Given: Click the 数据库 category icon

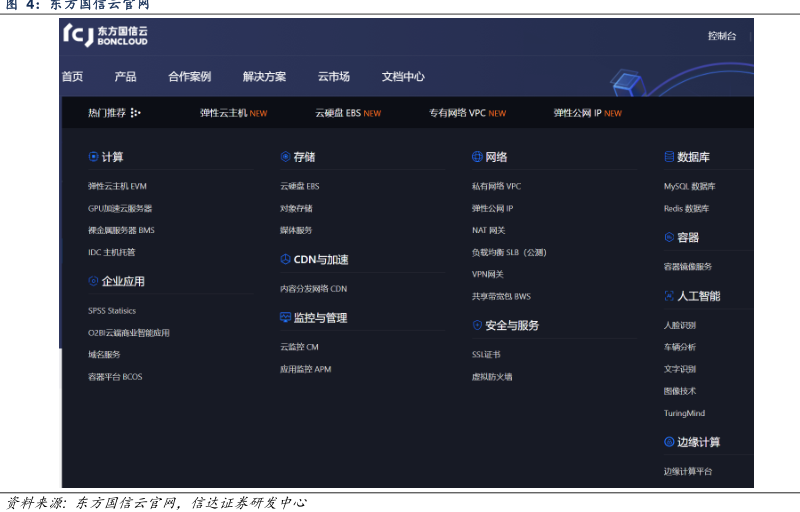Looking at the screenshot, I should [669, 157].
